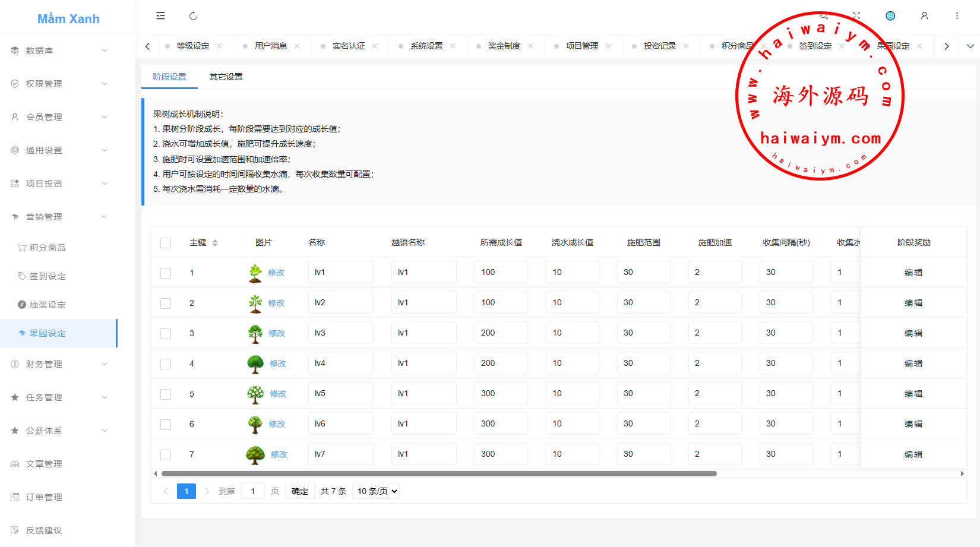Collapse the sidebar with the menu fold icon
The width and height of the screenshot is (980, 547).
coord(160,16)
